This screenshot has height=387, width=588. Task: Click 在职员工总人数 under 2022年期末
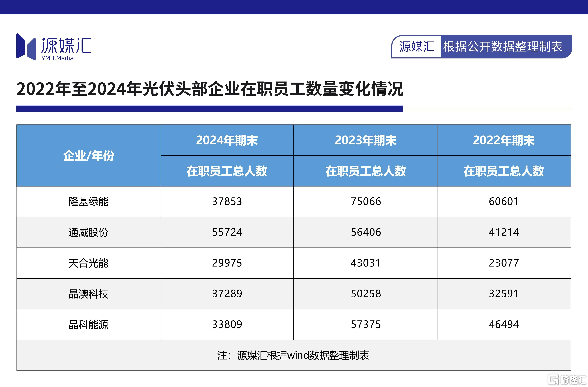504,171
